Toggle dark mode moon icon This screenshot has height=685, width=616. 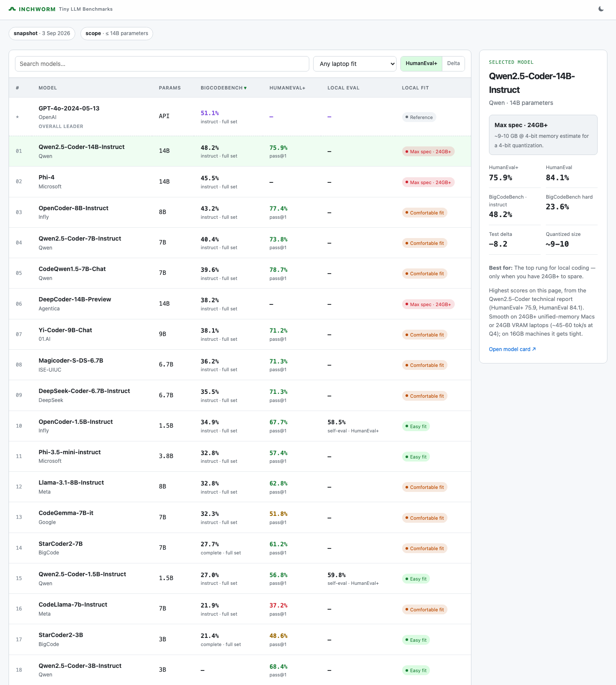tap(601, 9)
